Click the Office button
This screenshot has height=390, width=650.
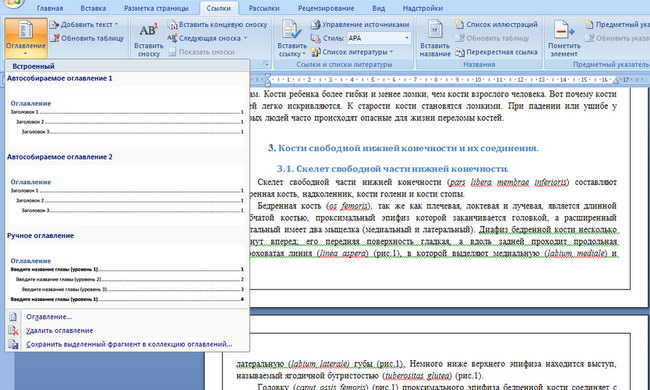(13, 3)
